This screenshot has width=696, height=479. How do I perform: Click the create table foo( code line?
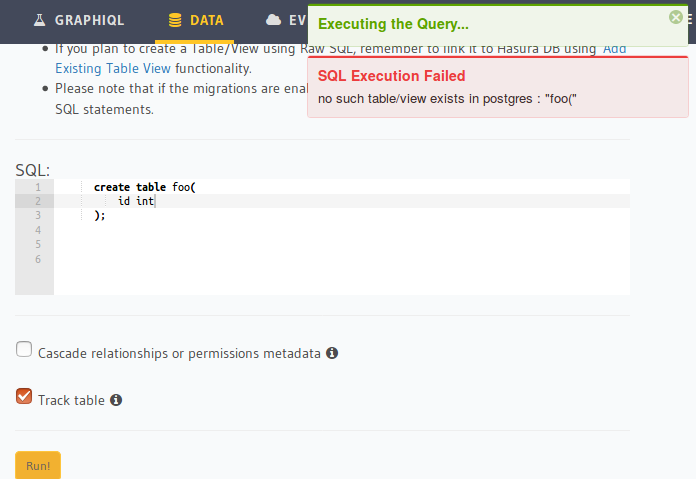[x=145, y=187]
